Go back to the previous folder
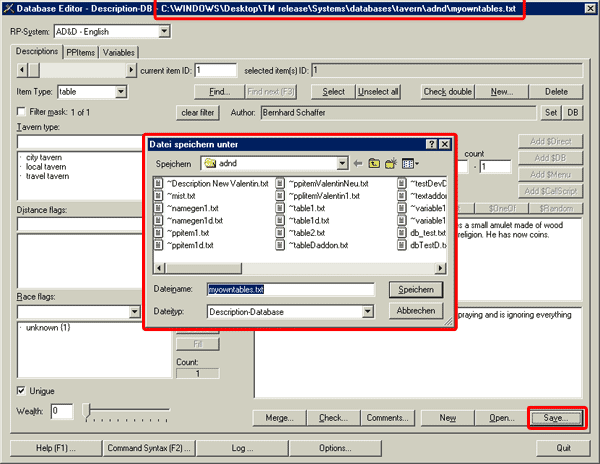 358,163
